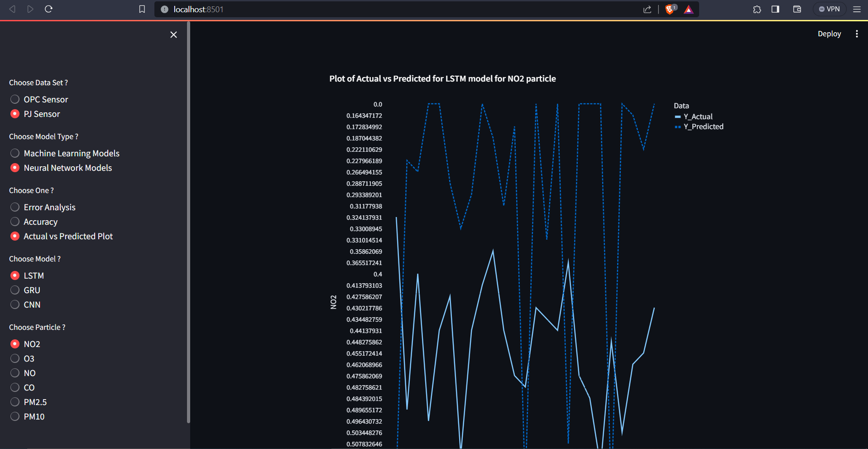
Task: Open the VPN button
Action: (830, 9)
